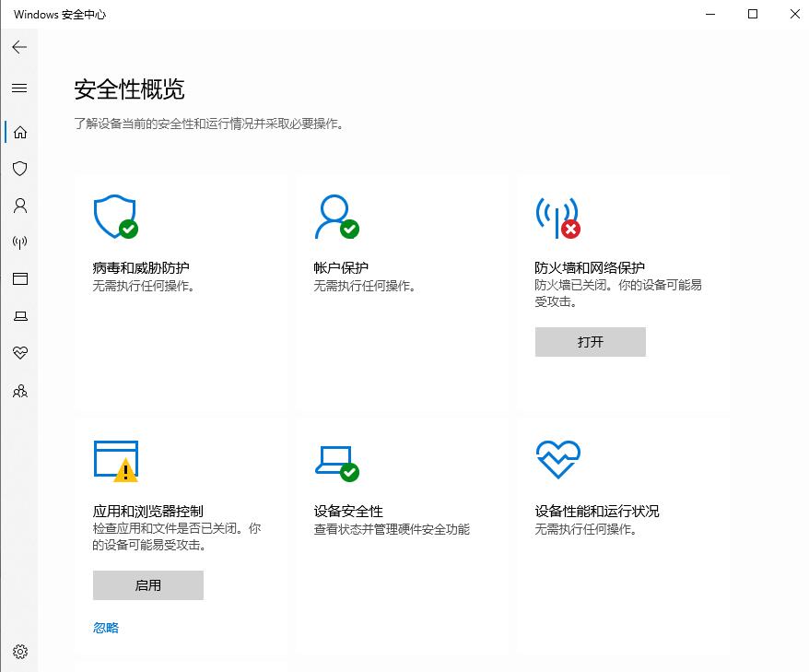Click the Home icon in the sidebar

tap(19, 132)
